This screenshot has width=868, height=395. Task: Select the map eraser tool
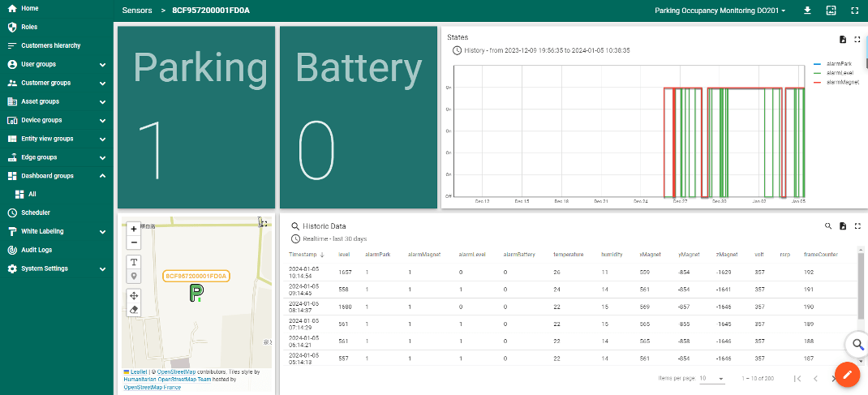tap(134, 309)
